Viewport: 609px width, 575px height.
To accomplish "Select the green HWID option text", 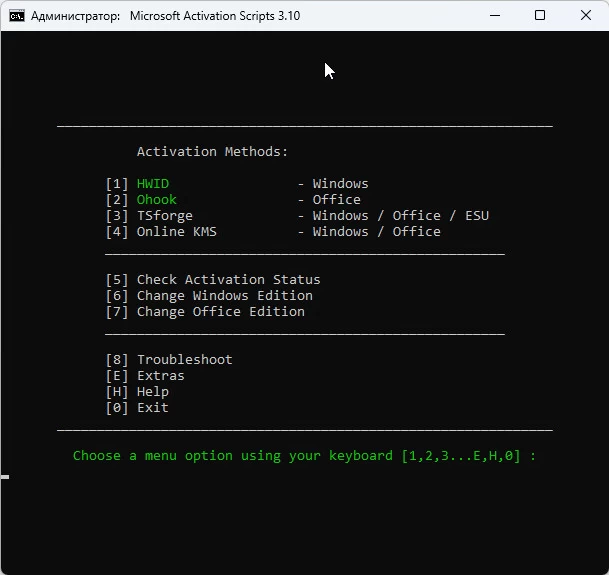I will pyautogui.click(x=153, y=184).
